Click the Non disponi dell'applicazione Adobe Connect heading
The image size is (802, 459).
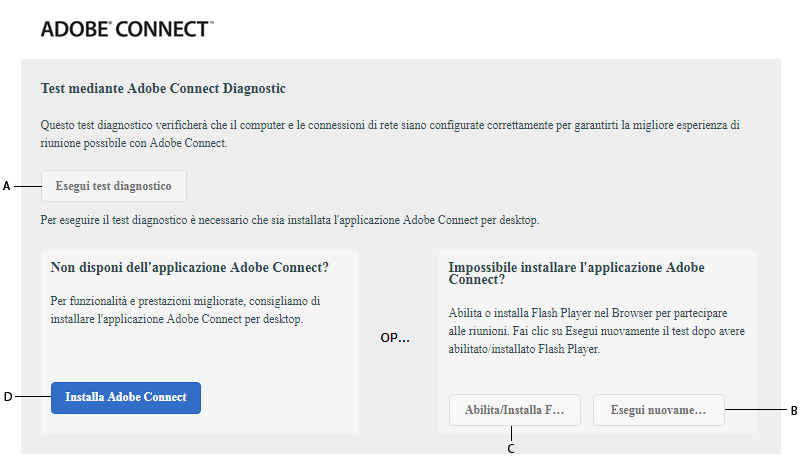(x=190, y=268)
